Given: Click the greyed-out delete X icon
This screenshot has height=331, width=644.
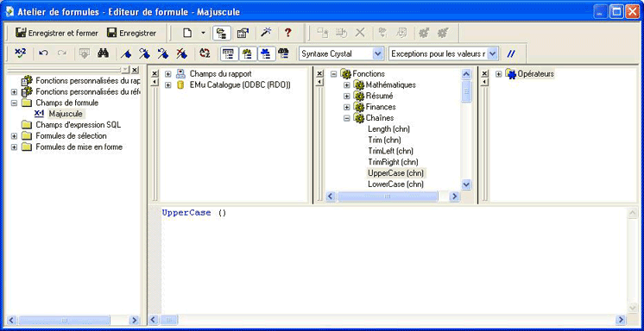Looking at the screenshot, I should (x=360, y=34).
